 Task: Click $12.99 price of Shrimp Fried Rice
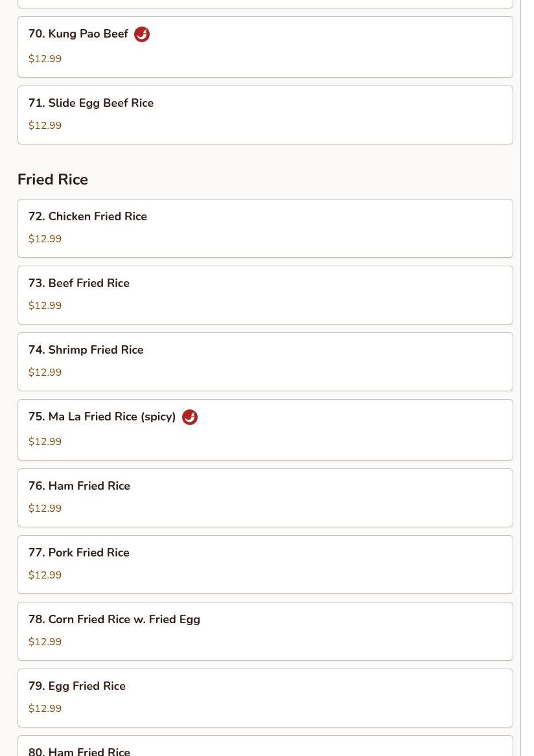pos(45,372)
